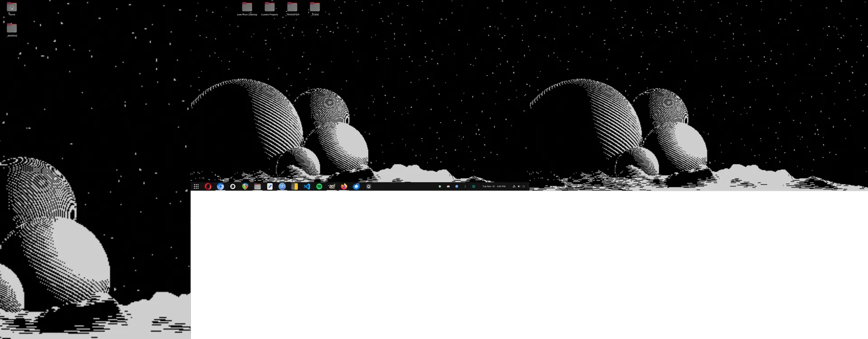Open the Files manager dock icon
868x339 pixels.
[x=257, y=186]
